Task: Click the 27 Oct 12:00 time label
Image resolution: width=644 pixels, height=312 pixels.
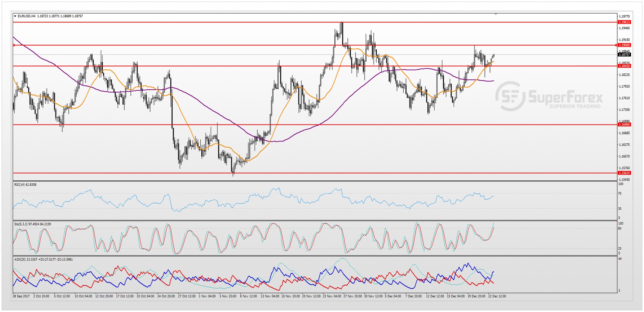Action: pyautogui.click(x=187, y=296)
